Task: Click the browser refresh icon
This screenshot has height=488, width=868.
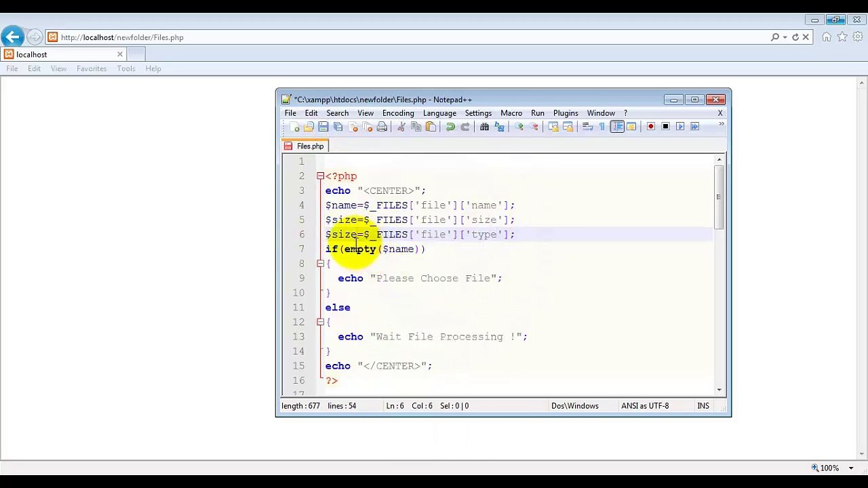Action: pyautogui.click(x=795, y=37)
